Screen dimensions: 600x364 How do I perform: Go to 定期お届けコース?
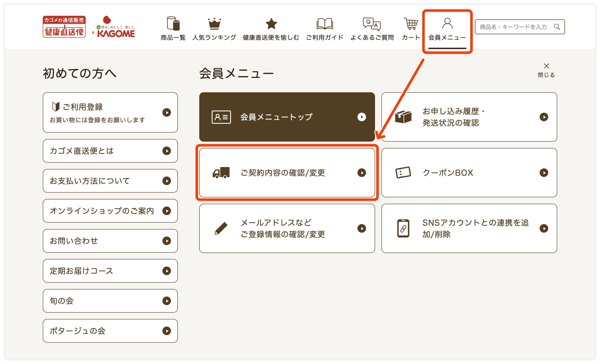coord(110,271)
